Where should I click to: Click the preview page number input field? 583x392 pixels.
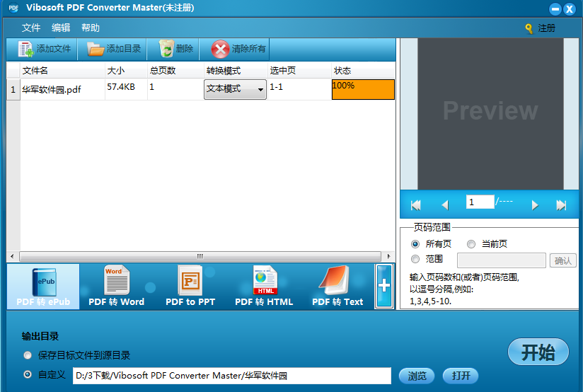point(480,202)
